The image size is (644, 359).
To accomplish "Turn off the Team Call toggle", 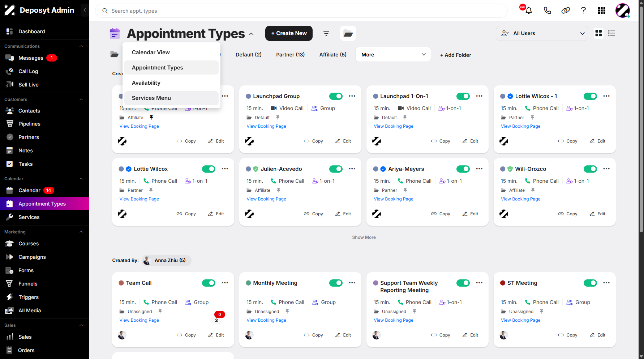I will pyautogui.click(x=209, y=283).
